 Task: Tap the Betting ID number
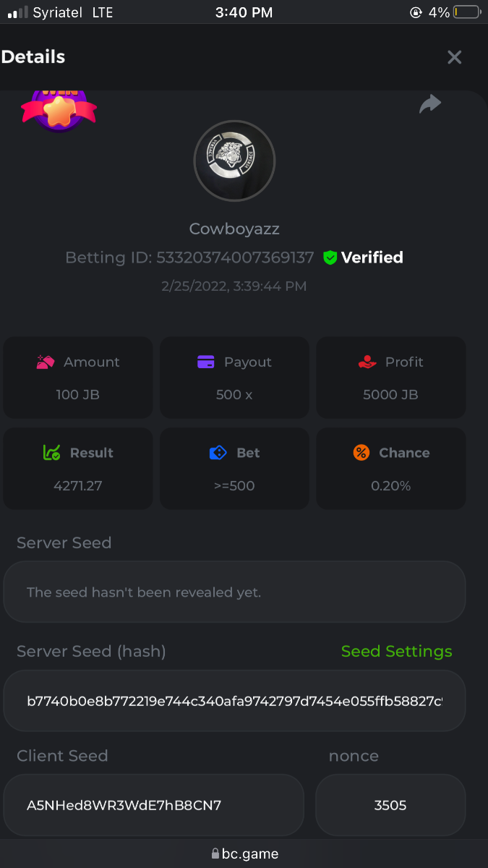click(x=235, y=258)
